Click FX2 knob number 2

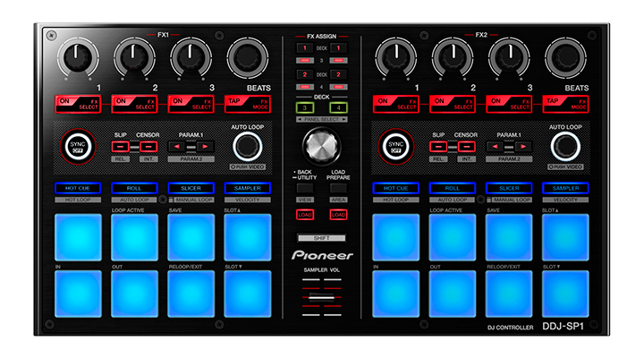(x=453, y=58)
